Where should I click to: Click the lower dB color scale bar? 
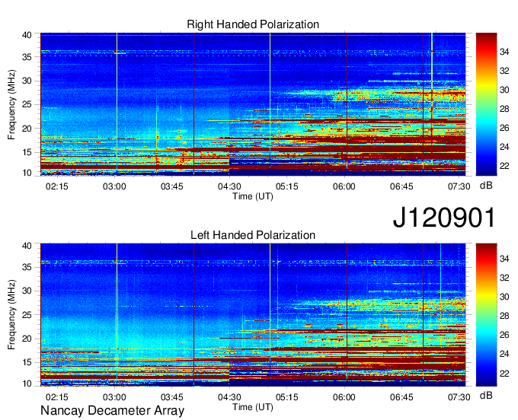coord(486,315)
